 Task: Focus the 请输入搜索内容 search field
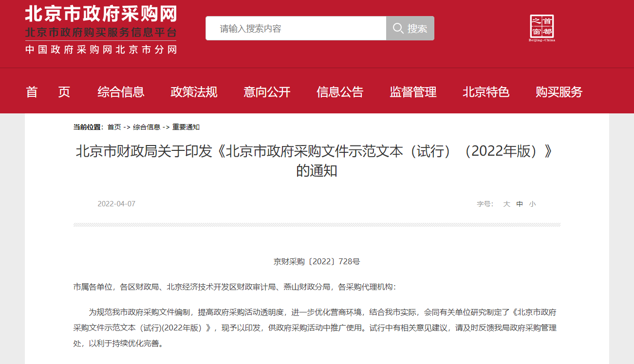click(x=296, y=28)
